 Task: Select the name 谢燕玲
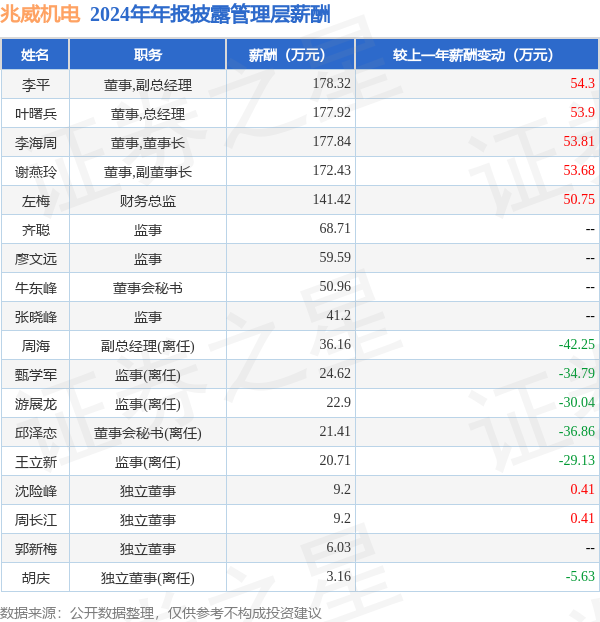coord(35,172)
